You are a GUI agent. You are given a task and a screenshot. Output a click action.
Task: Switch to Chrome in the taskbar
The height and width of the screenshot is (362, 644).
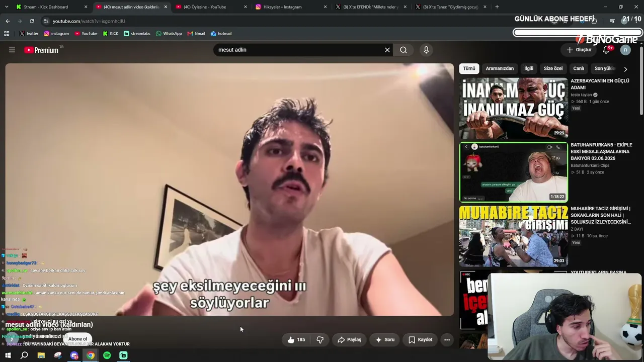click(91, 355)
